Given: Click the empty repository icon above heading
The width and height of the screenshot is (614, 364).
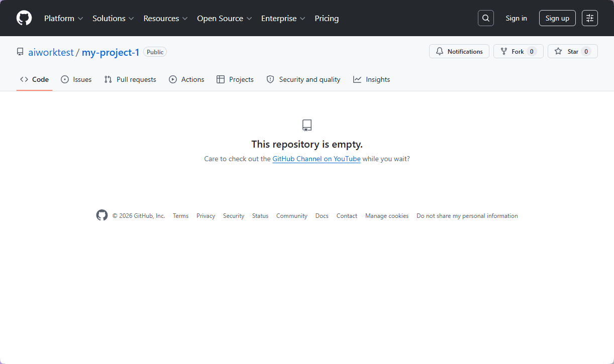Looking at the screenshot, I should (x=307, y=126).
